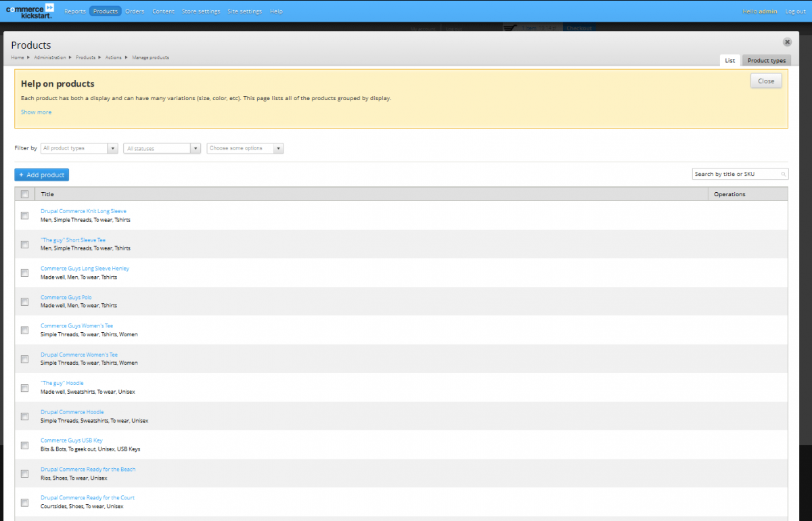Open the All statuses dropdown
This screenshot has width=812, height=521.
(162, 148)
